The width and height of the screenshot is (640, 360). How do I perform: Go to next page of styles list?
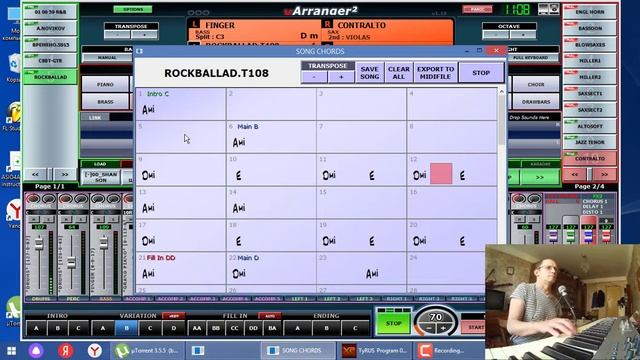pyautogui.click(x=64, y=174)
